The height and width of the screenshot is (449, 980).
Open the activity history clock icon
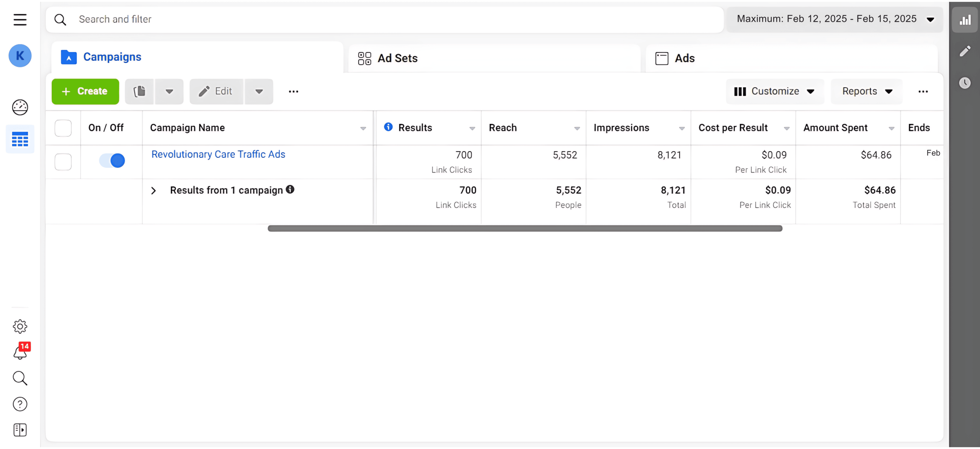coord(965,83)
